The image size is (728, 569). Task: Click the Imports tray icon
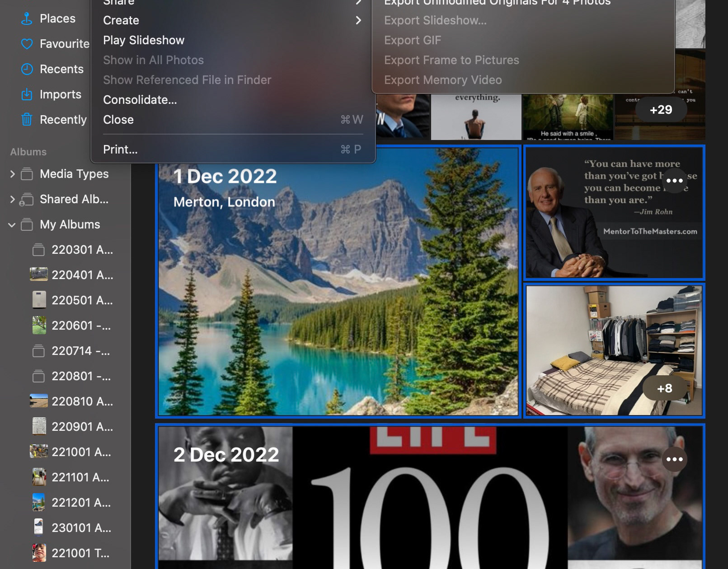pyautogui.click(x=27, y=94)
